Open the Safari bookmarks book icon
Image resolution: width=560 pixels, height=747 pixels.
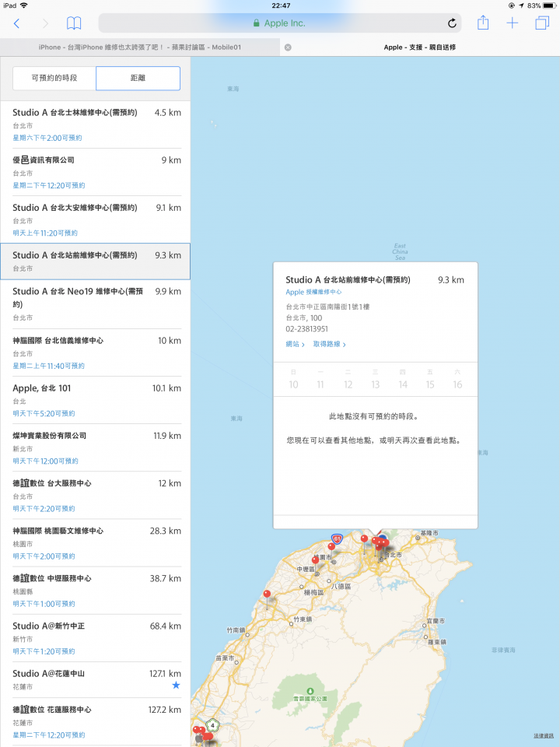coord(74,23)
